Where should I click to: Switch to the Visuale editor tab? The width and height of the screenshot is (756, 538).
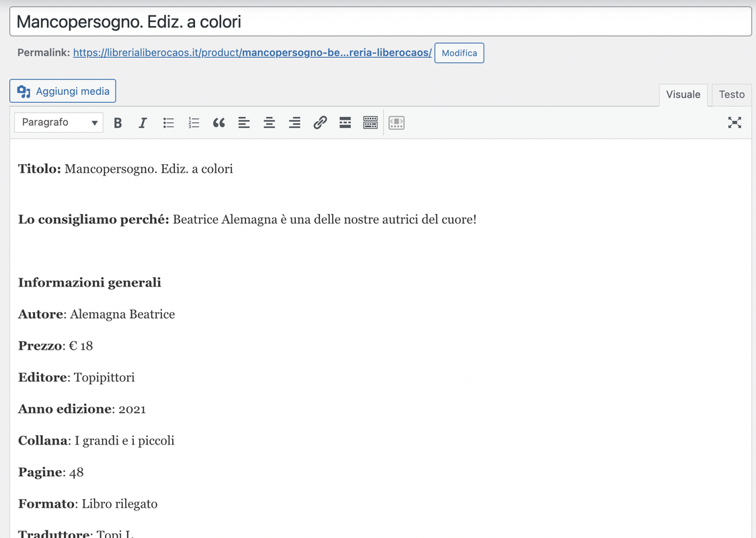click(683, 95)
